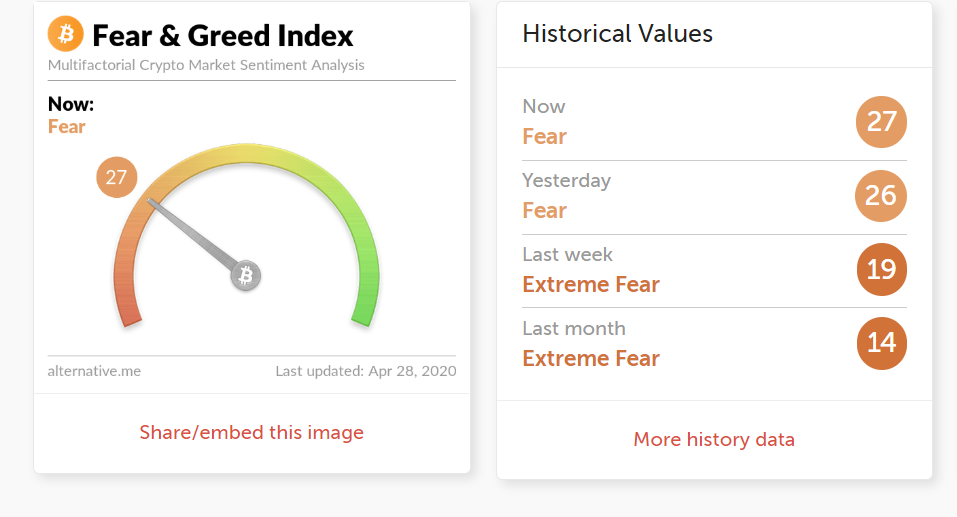The height and width of the screenshot is (517, 957).
Task: Click the 27 badge beside the gauge
Action: click(x=116, y=178)
